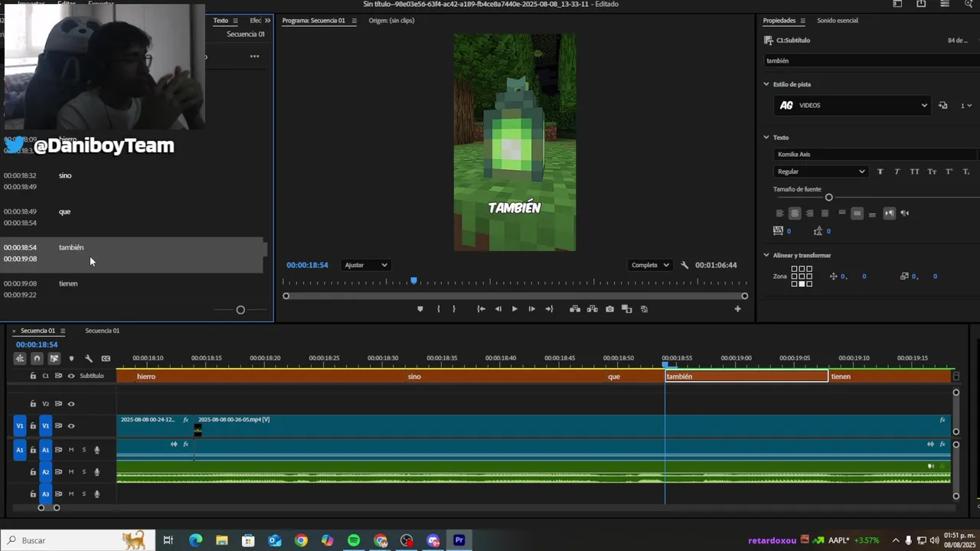Toggle V2 track output eye

(x=71, y=403)
